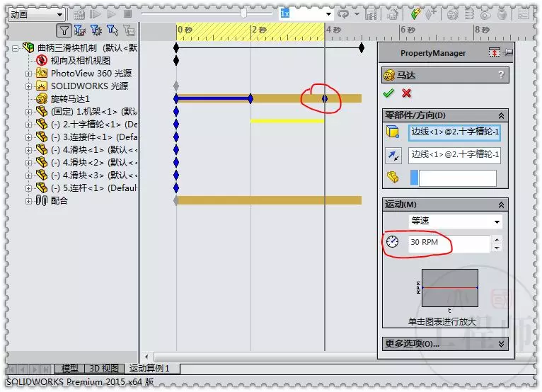The height and width of the screenshot is (392, 542).
Task: Collapse the 运动(M) section
Action: click(501, 205)
